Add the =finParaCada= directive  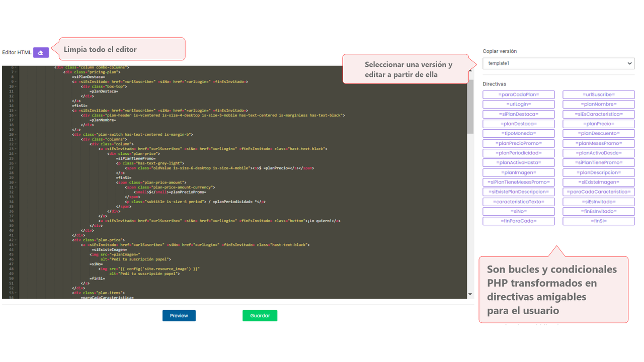click(x=519, y=220)
